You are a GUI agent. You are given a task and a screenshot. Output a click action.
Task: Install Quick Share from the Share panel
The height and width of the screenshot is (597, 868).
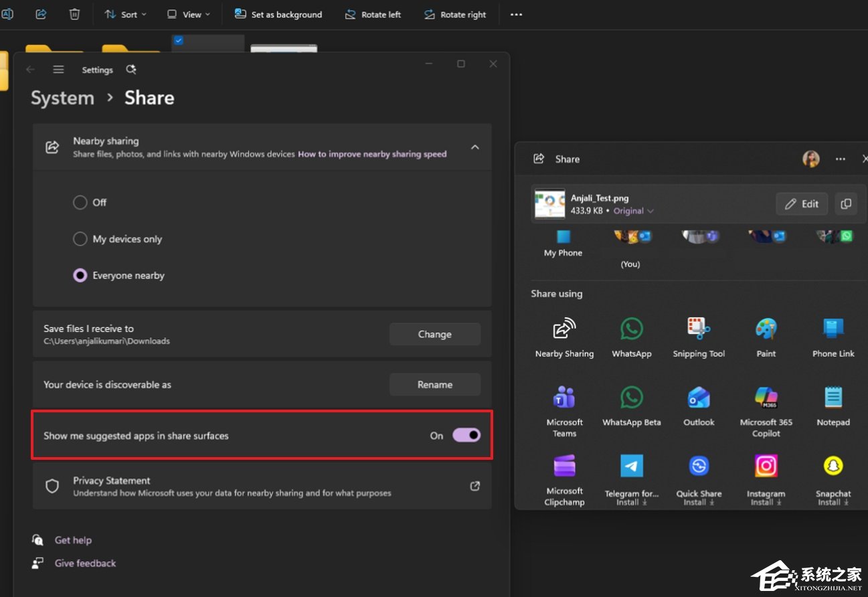699,480
